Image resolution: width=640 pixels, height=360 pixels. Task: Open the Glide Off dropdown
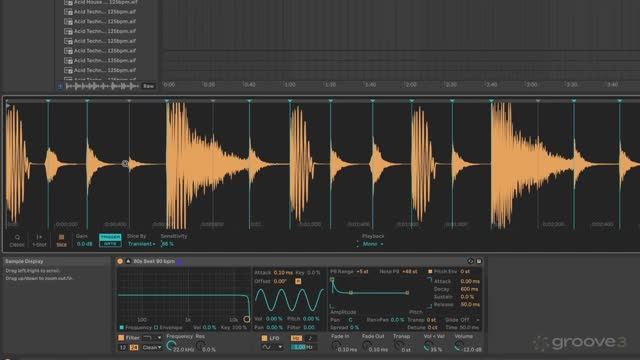click(x=469, y=320)
